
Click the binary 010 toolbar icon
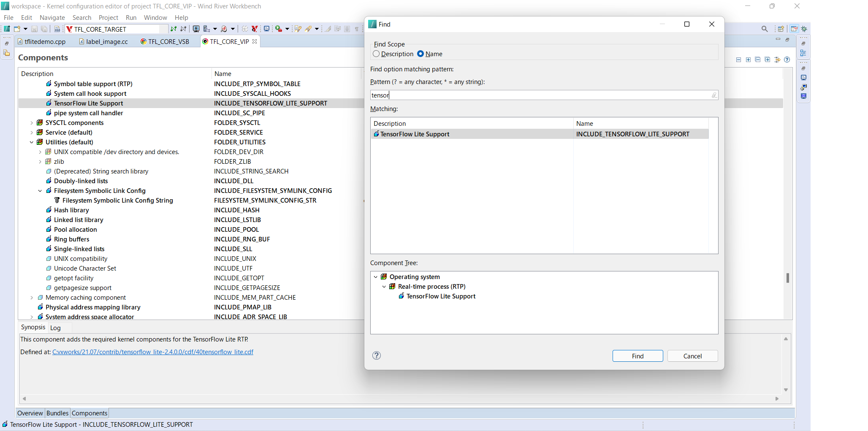pos(57,29)
